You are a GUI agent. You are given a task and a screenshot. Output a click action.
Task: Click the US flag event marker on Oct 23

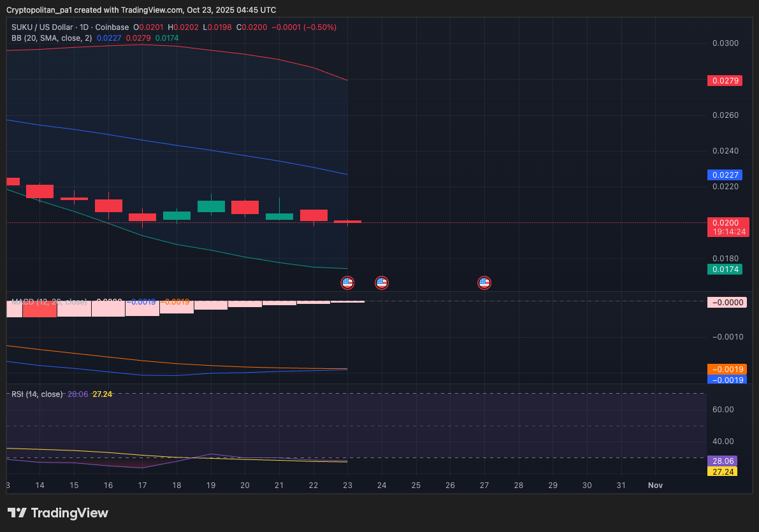coord(347,282)
